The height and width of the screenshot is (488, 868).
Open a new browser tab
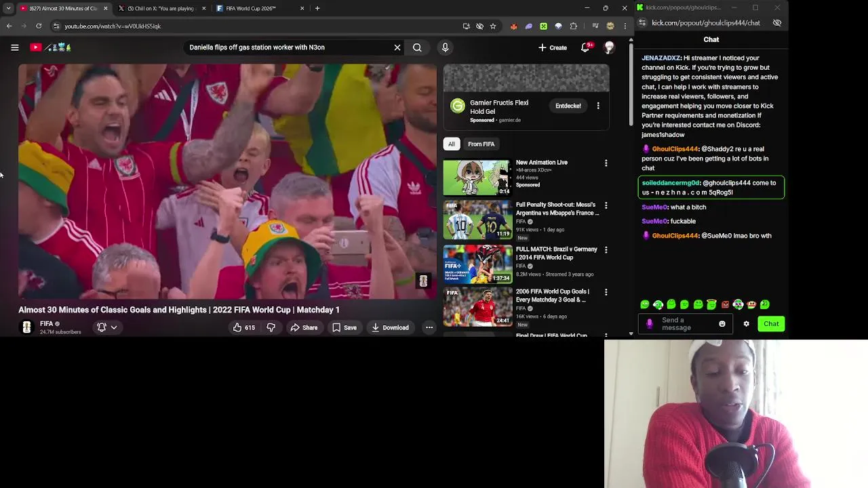317,8
